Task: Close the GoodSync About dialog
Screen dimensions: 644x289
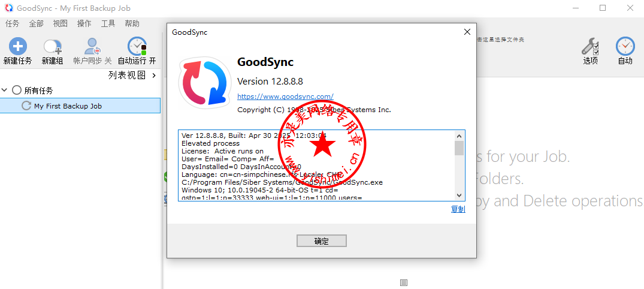Action: click(467, 32)
